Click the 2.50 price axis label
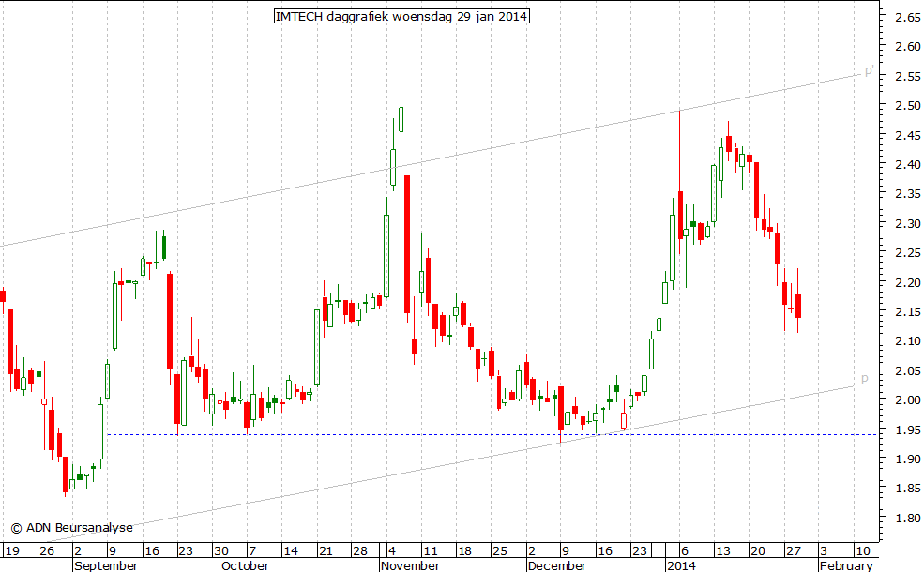 pyautogui.click(x=907, y=105)
